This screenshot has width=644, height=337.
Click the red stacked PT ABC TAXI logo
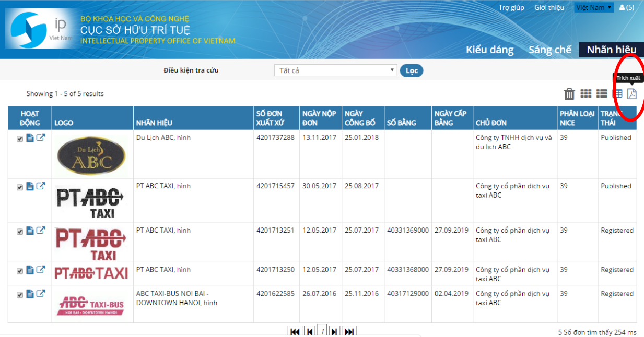click(x=91, y=243)
